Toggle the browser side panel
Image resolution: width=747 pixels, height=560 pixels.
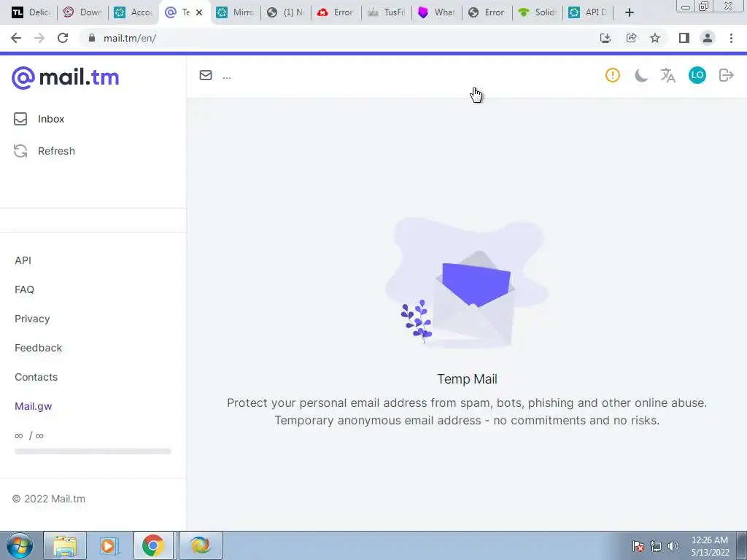[x=684, y=38]
